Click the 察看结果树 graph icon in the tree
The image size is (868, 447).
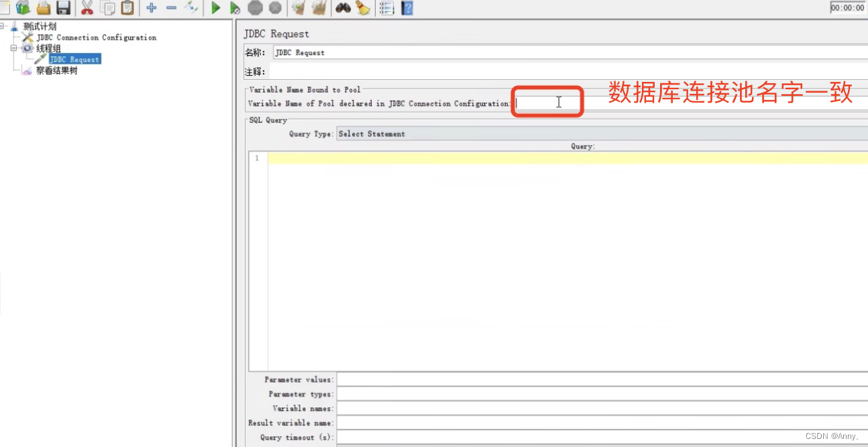28,70
